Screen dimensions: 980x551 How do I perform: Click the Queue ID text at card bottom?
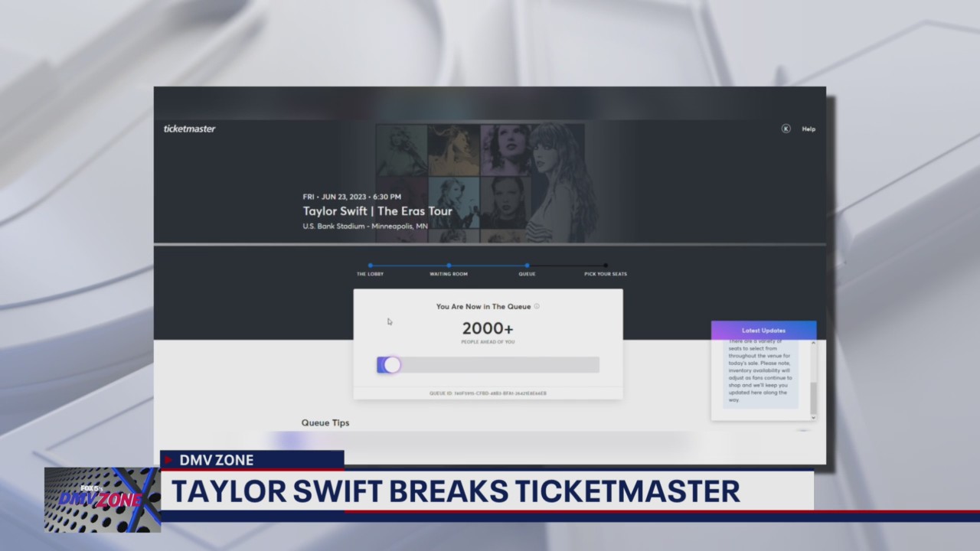coord(488,393)
